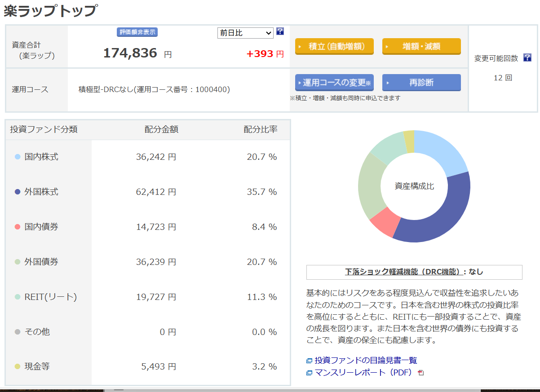The width and height of the screenshot is (540, 392).
Task: Click the 外国株式 dark-blue legend dot
Action: coord(18,192)
